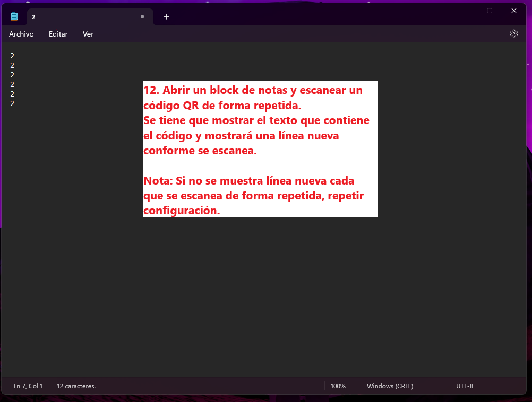This screenshot has height=402, width=532.
Task: Click the unsaved-changes dot on tab 2
Action: tap(142, 16)
